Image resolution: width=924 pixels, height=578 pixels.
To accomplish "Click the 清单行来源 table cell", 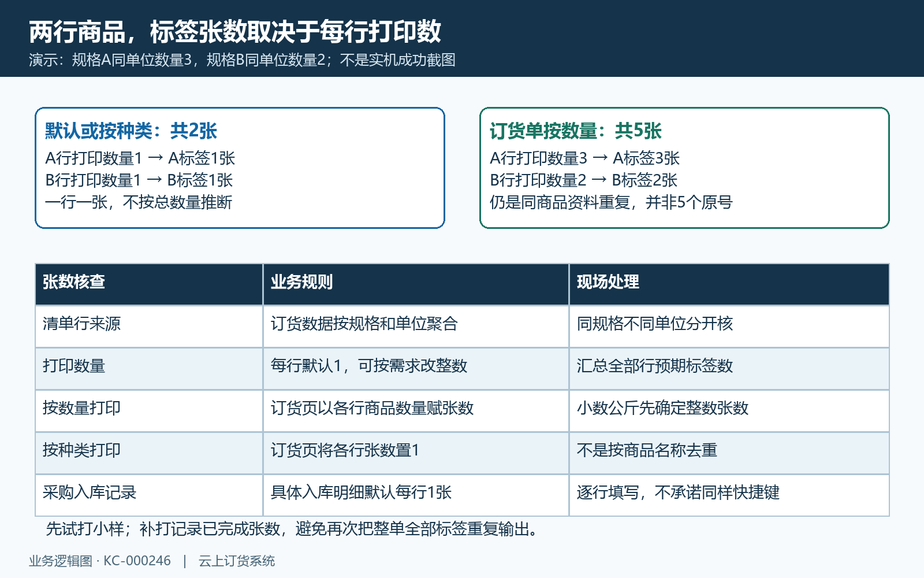I will [149, 326].
